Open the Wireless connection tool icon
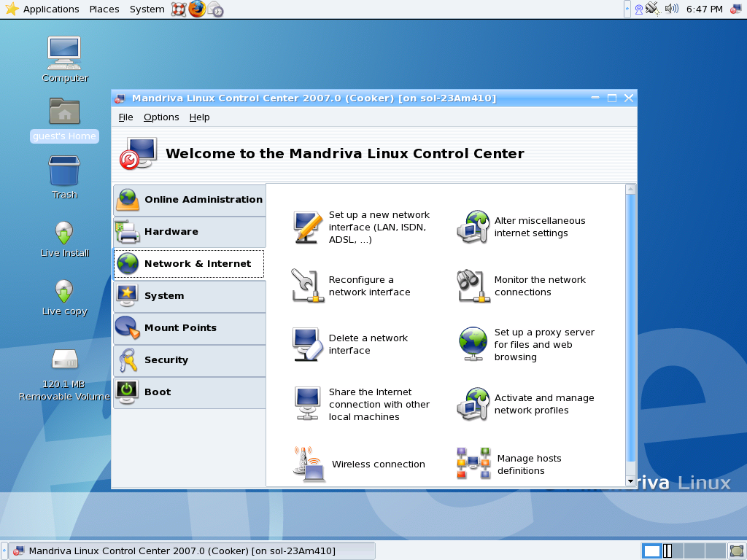Image resolution: width=747 pixels, height=560 pixels. (309, 464)
